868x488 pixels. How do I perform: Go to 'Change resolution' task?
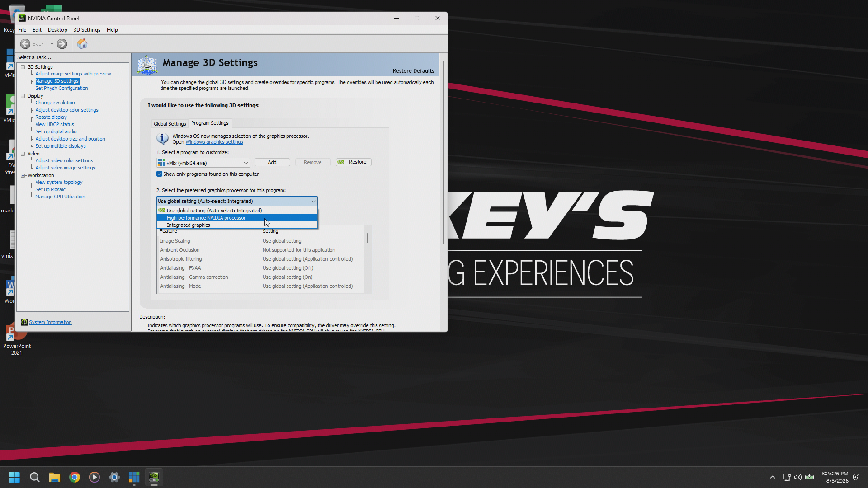click(x=55, y=103)
